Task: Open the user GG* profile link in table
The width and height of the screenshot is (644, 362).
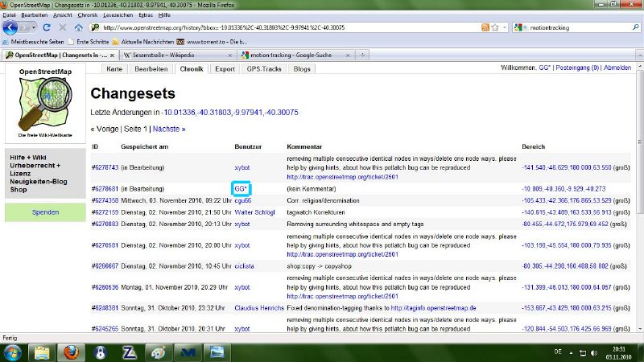Action: [241, 189]
